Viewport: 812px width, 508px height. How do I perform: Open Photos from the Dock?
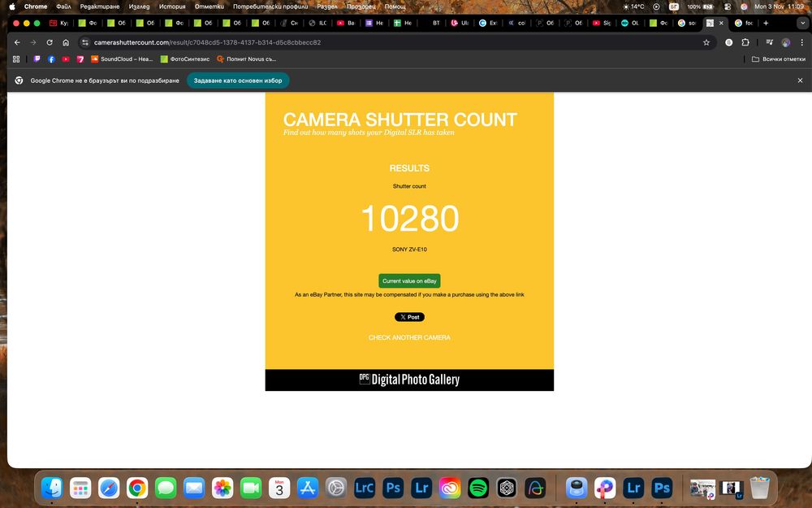(222, 488)
